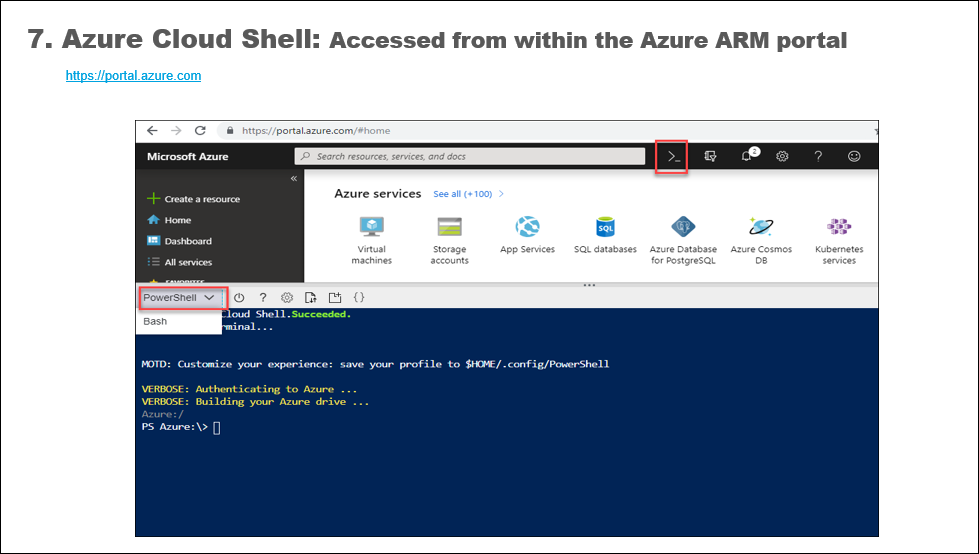Open Virtual machines service
This screenshot has height=554, width=979.
point(371,240)
